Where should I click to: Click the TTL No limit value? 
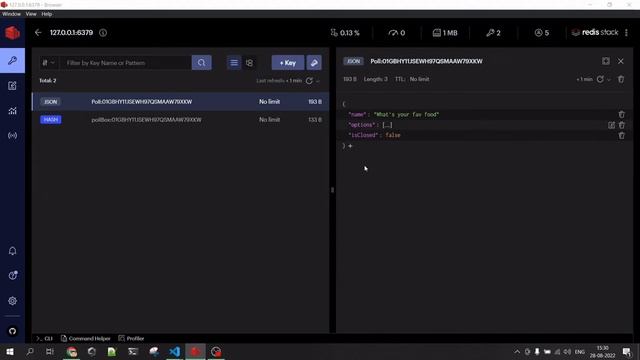pyautogui.click(x=419, y=79)
